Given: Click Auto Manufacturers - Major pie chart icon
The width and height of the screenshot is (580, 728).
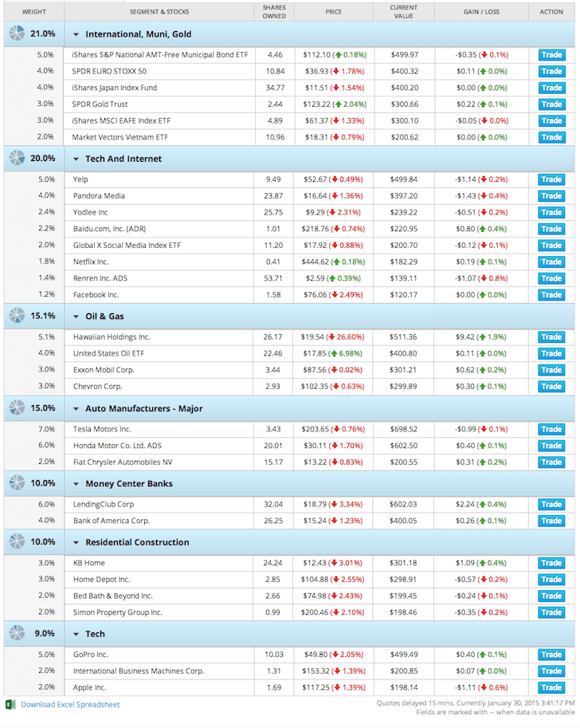Looking at the screenshot, I should pyautogui.click(x=17, y=408).
